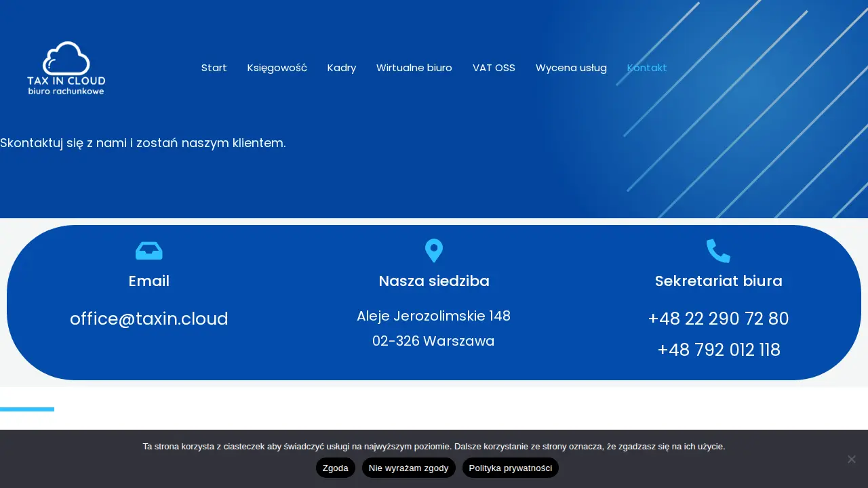Viewport: 868px width, 488px height.
Task: Click the office@taxin.cloud email address
Action: (x=149, y=319)
